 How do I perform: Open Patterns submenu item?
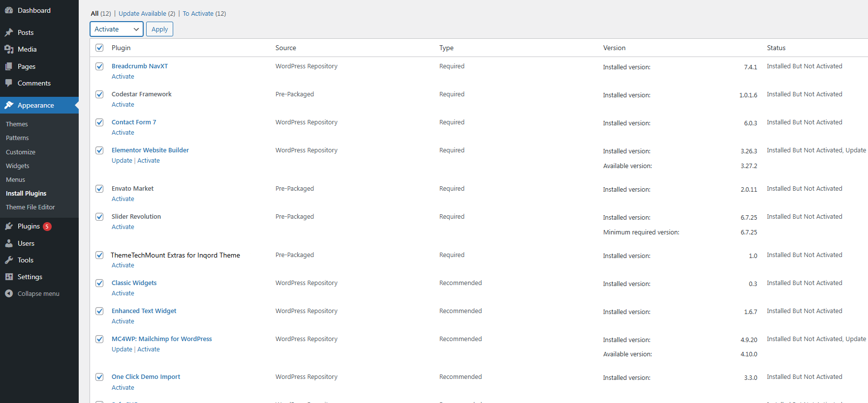point(17,138)
